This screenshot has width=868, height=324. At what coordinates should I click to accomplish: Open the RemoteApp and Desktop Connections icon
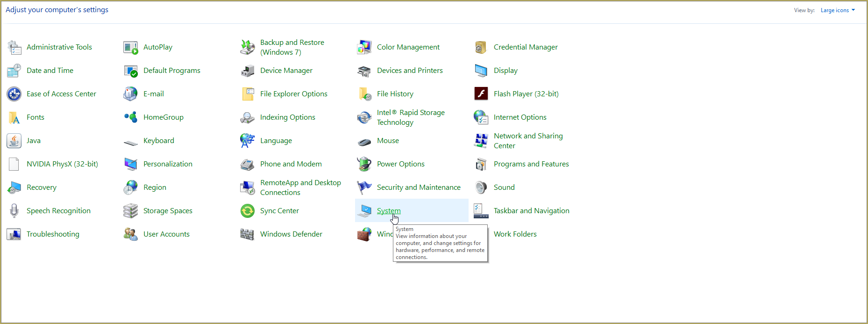pos(248,187)
